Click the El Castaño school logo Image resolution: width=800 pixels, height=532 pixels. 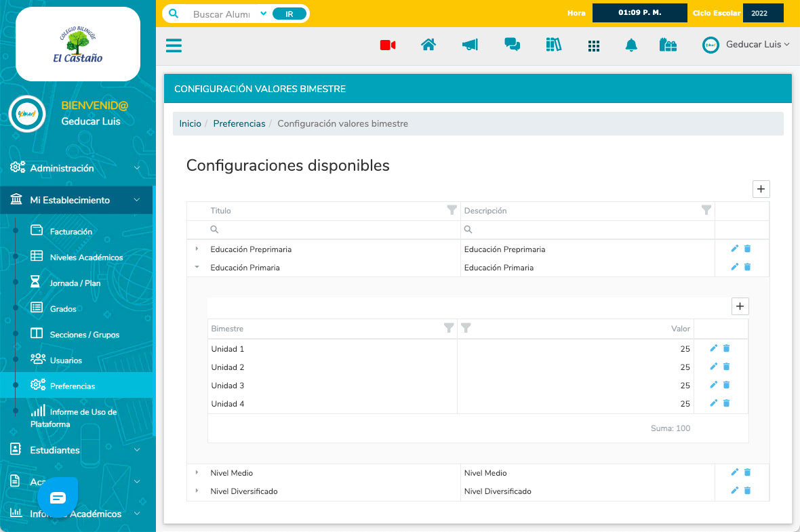pyautogui.click(x=78, y=44)
